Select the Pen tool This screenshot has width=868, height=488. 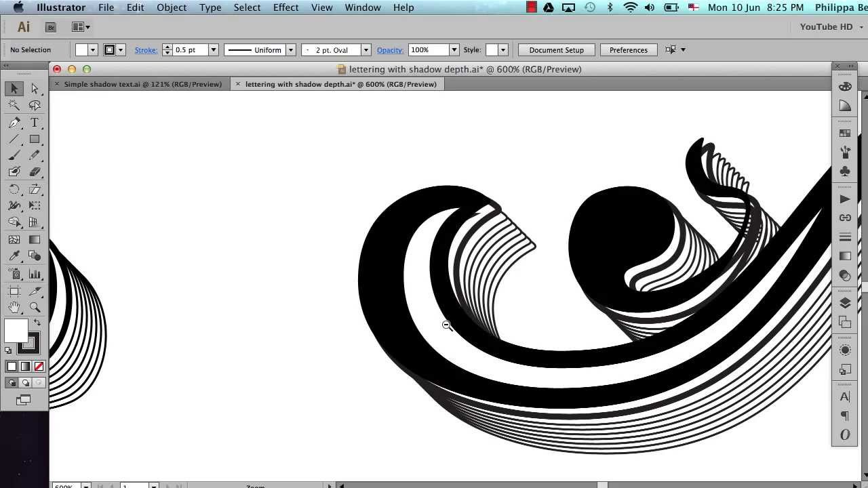pyautogui.click(x=14, y=123)
